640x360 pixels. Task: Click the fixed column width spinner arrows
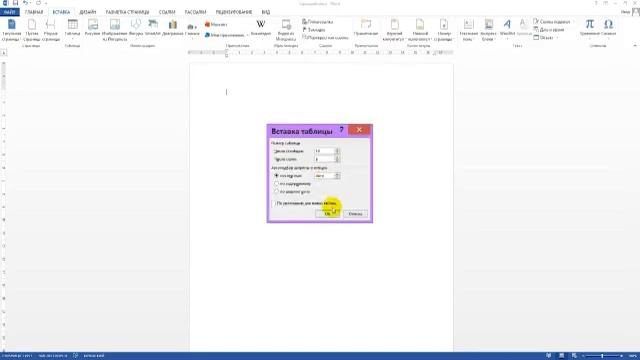(337, 176)
